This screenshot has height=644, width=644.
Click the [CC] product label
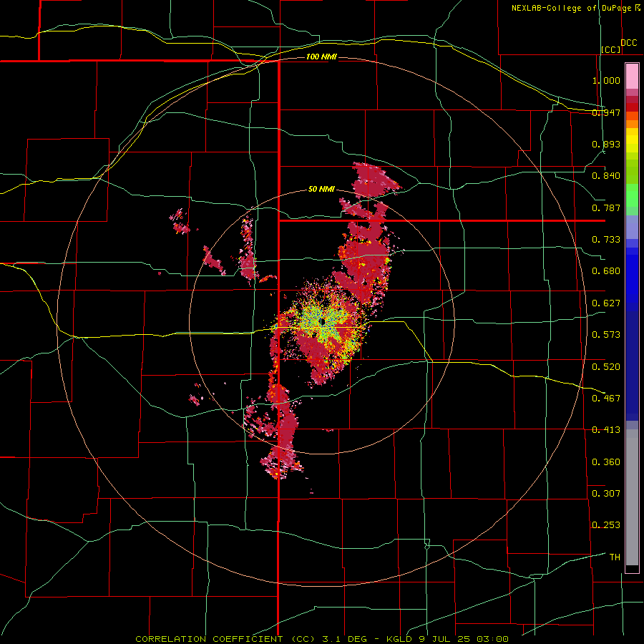pos(611,50)
